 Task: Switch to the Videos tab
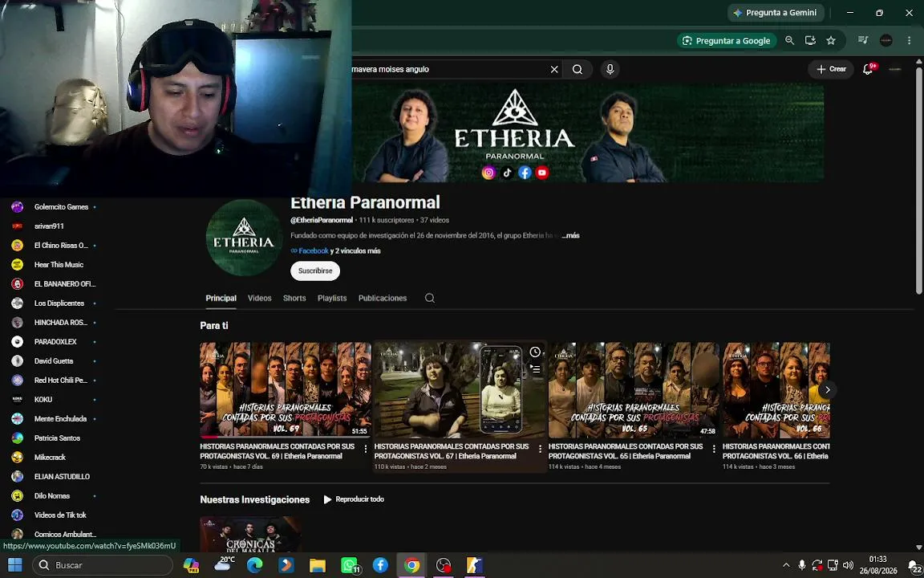coord(259,299)
